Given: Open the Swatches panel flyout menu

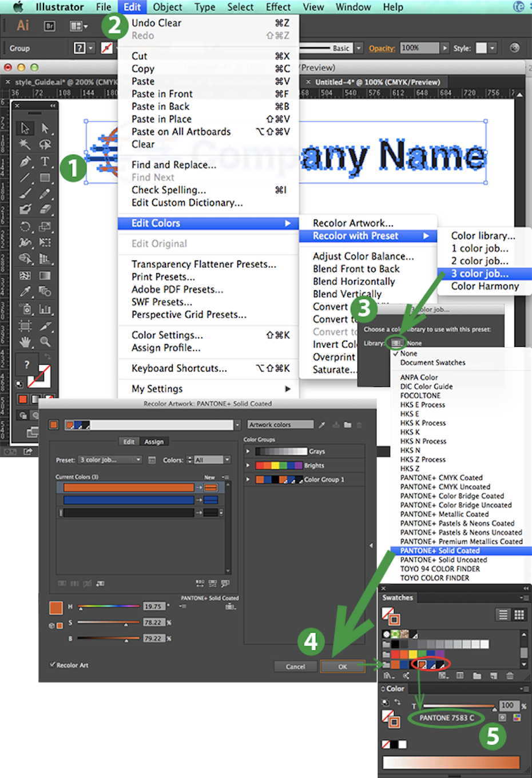Looking at the screenshot, I should tap(523, 598).
